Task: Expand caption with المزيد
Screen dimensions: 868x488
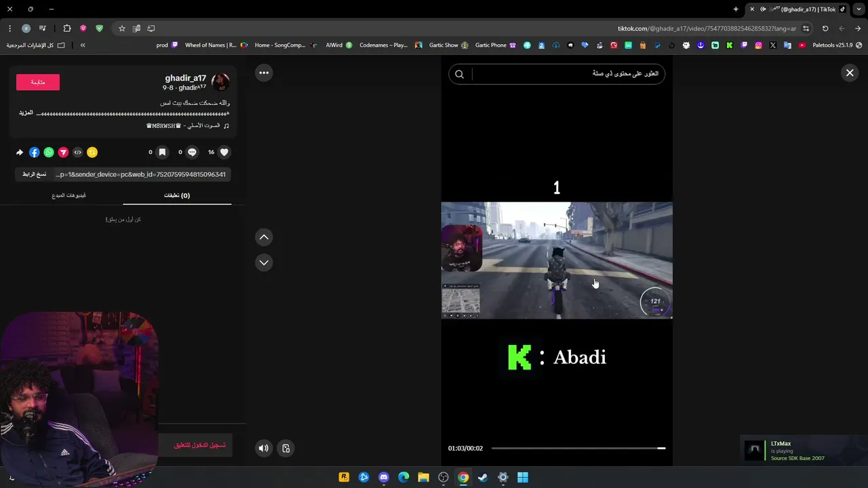Action: coord(26,113)
